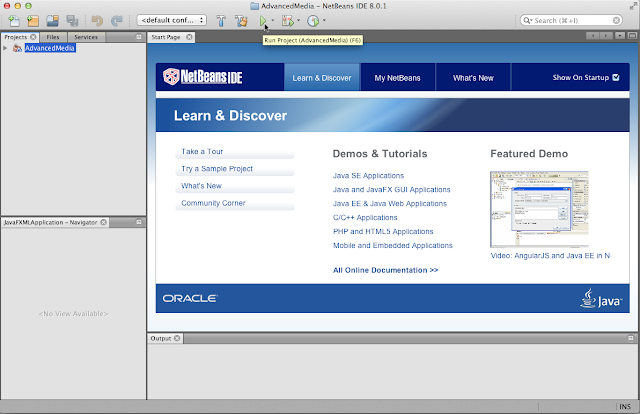Image resolution: width=640 pixels, height=414 pixels.
Task: Open the Profile Project dropdown arrow
Action: click(x=324, y=20)
